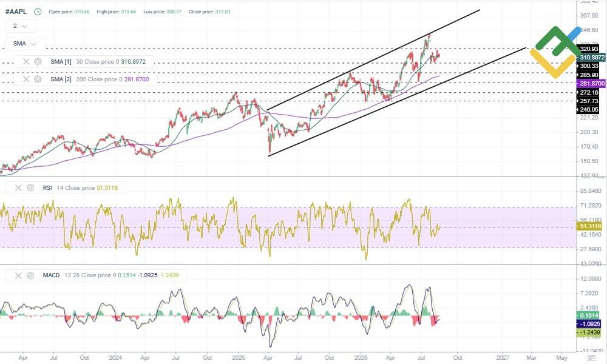Click the SMA [1] label text
The height and width of the screenshot is (364, 607).
61,61
